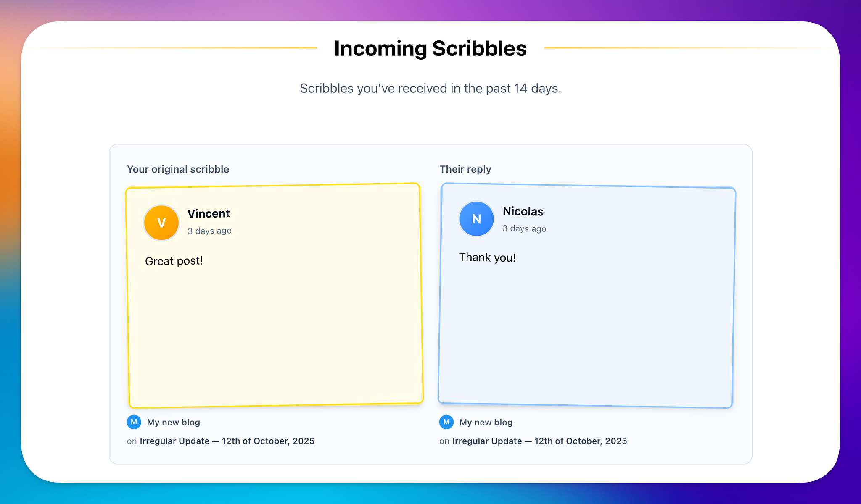Select the Incoming Scribbles heading
861x504 pixels.
[430, 48]
